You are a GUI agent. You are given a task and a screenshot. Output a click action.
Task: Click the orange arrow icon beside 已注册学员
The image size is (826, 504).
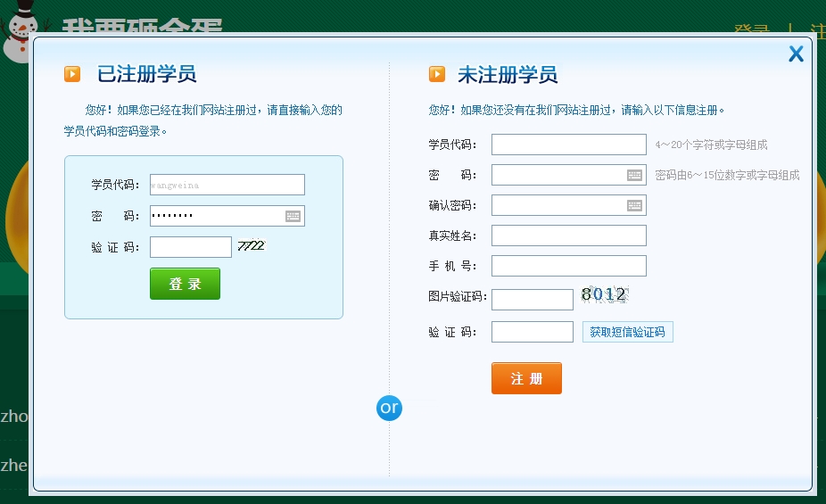72,74
